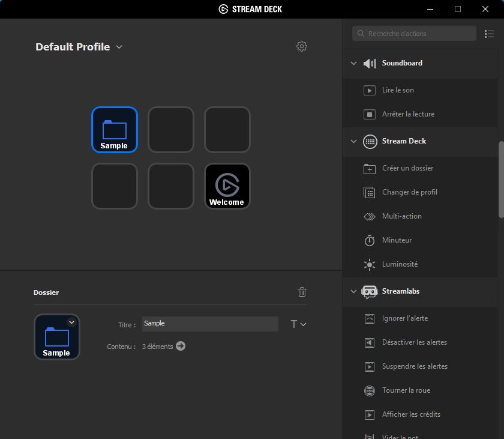Click the search magnifier icon

[361, 34]
